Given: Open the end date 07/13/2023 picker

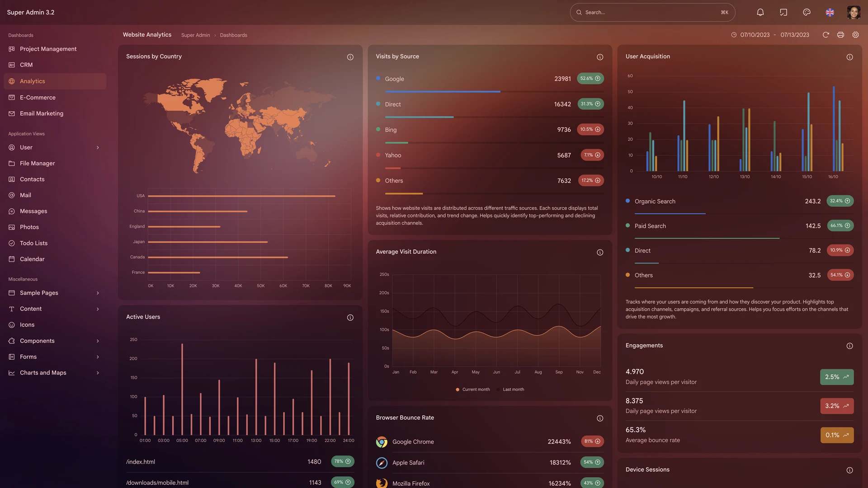Looking at the screenshot, I should [x=795, y=35].
